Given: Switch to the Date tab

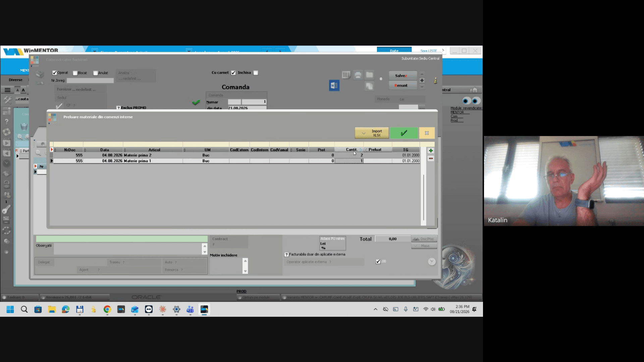Looking at the screenshot, I should click(394, 51).
